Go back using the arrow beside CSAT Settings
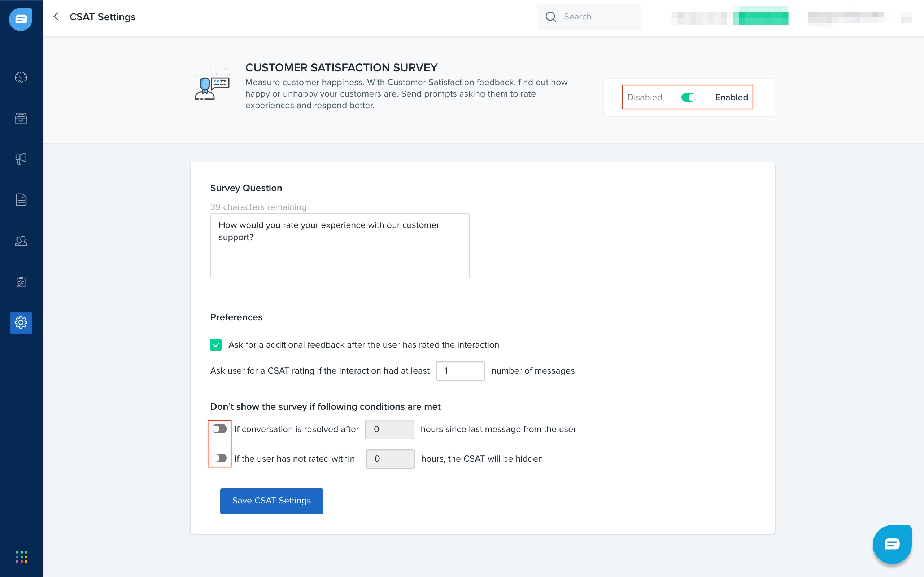Viewport: 924px width, 577px height. tap(56, 17)
